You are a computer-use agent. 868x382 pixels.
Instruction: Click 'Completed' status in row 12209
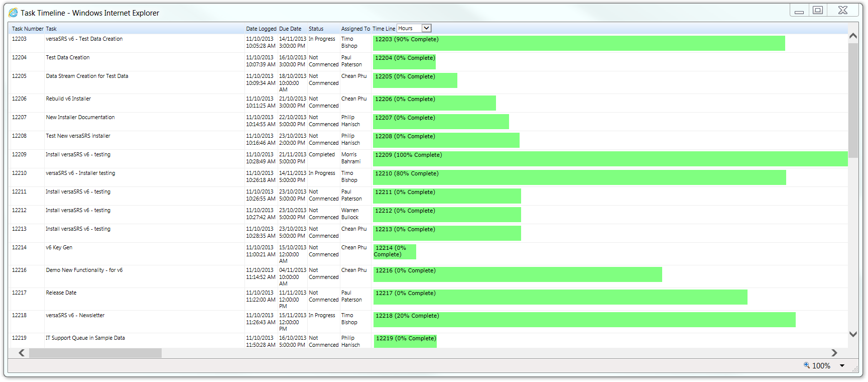(x=321, y=154)
